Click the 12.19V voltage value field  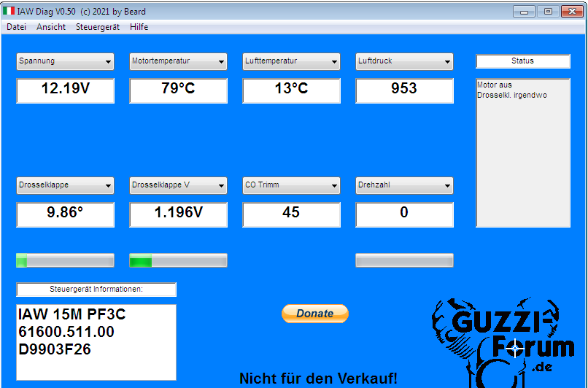pos(65,90)
